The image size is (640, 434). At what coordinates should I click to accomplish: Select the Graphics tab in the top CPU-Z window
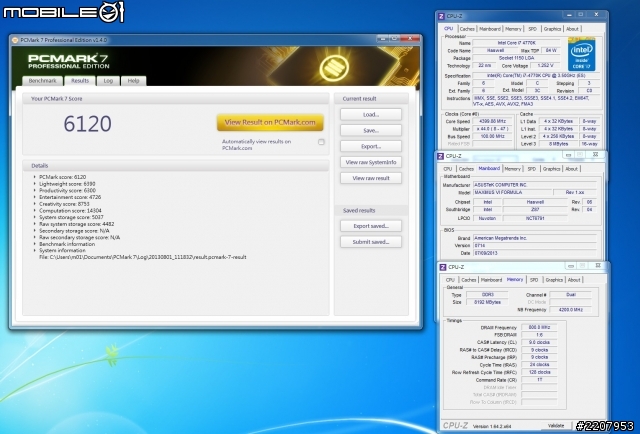pos(552,29)
